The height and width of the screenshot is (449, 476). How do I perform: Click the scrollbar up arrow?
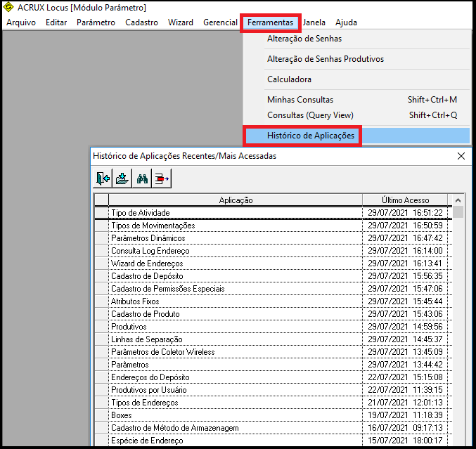[x=458, y=200]
